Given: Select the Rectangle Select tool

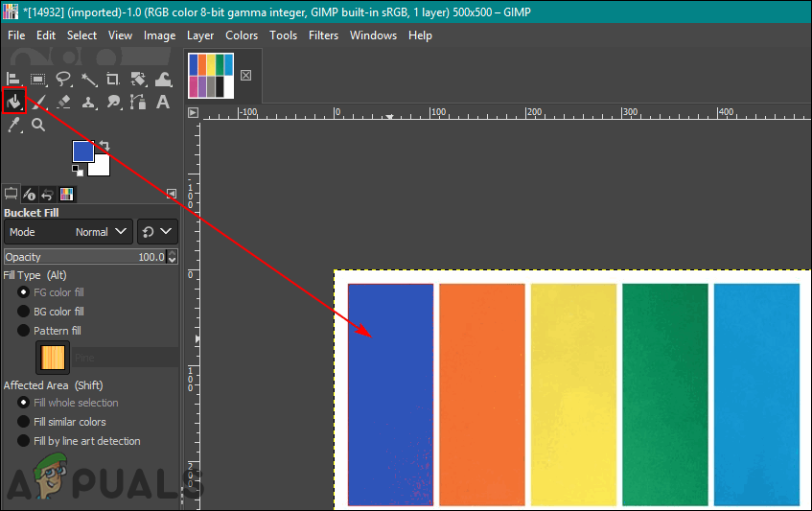Looking at the screenshot, I should [37, 80].
